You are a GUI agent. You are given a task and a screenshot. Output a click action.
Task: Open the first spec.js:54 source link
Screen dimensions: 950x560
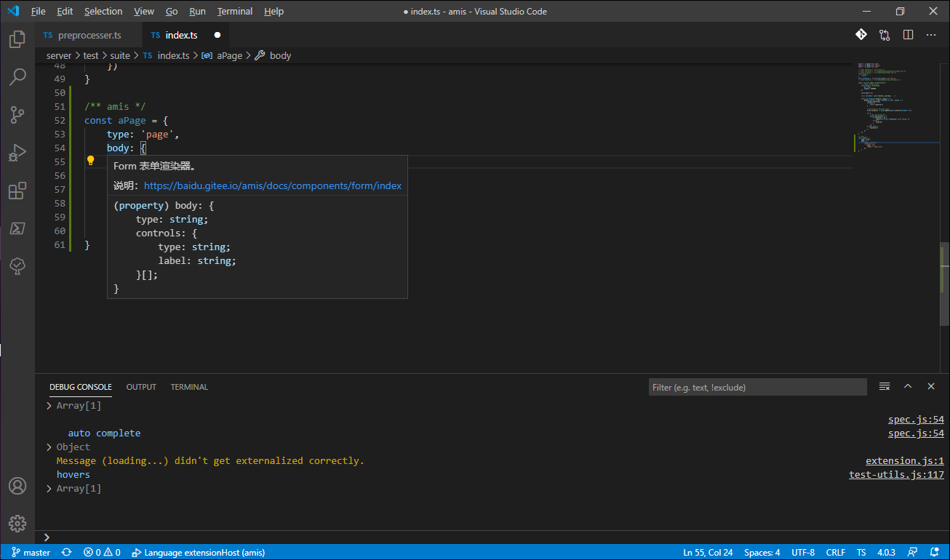point(916,420)
